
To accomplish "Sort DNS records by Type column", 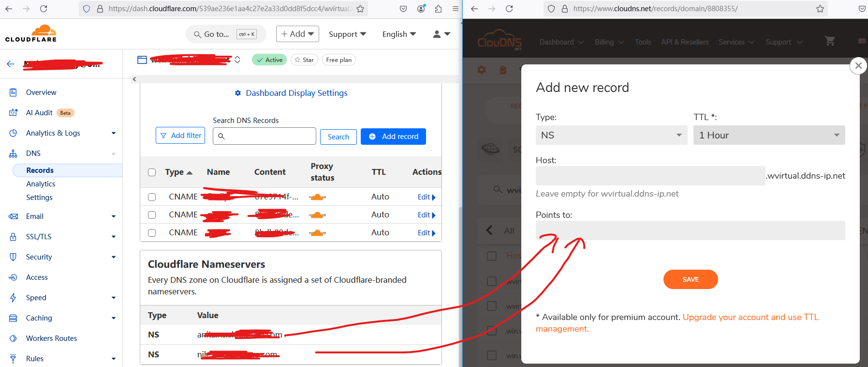I will (x=178, y=172).
